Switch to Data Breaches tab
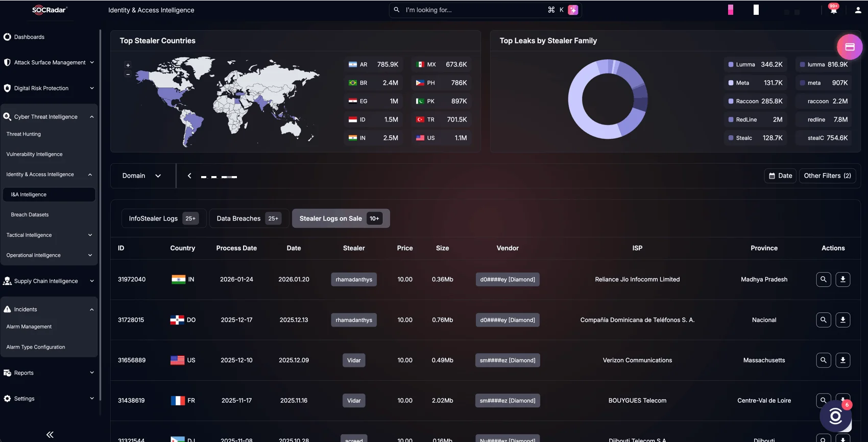868x442 pixels. coord(249,218)
